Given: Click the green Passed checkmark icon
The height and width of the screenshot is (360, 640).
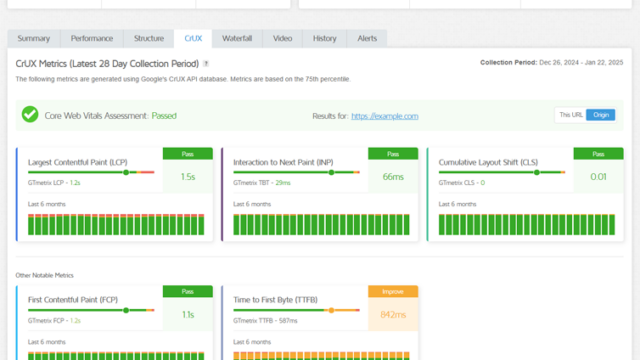Looking at the screenshot, I should point(30,114).
